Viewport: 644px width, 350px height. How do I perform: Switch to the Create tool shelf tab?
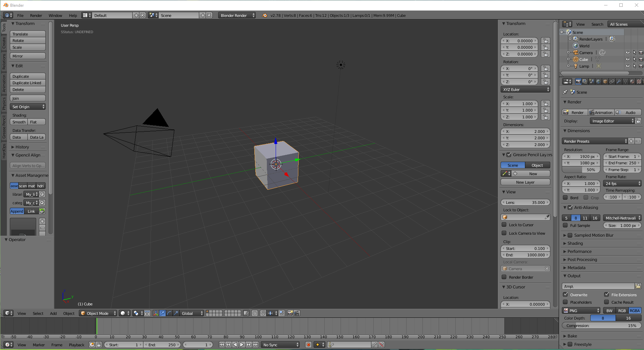tap(4, 43)
